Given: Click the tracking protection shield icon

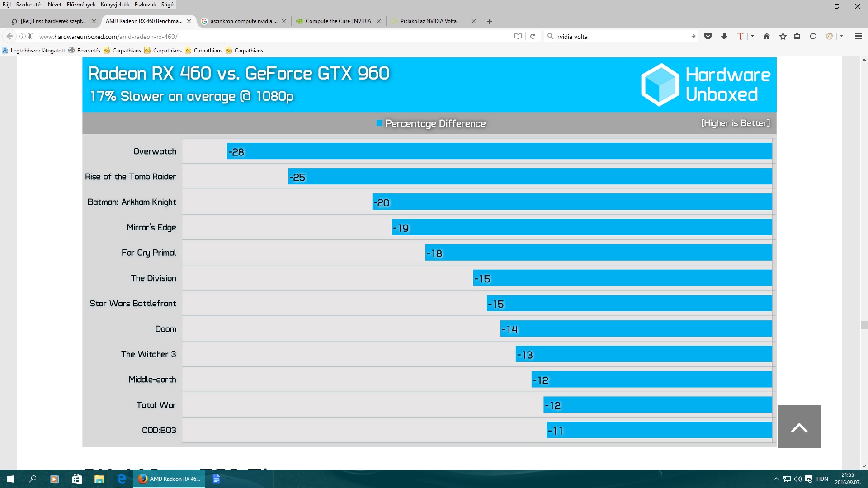Looking at the screenshot, I should (31, 36).
